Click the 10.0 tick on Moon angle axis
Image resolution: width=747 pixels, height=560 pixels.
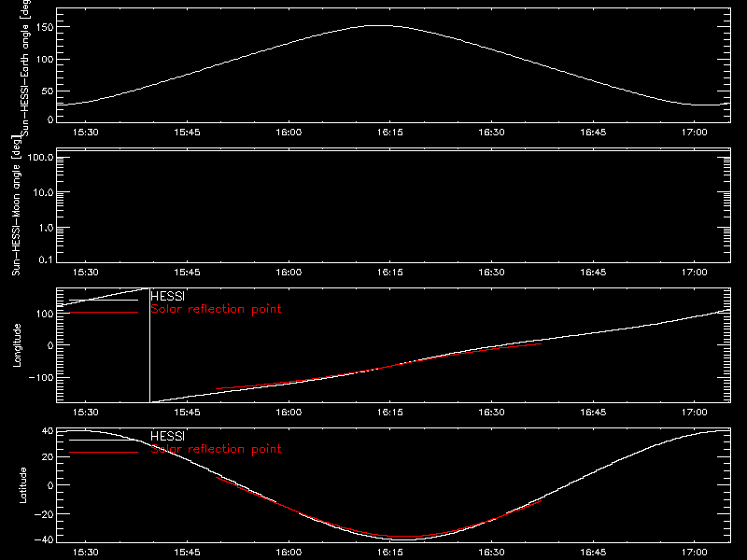point(43,192)
